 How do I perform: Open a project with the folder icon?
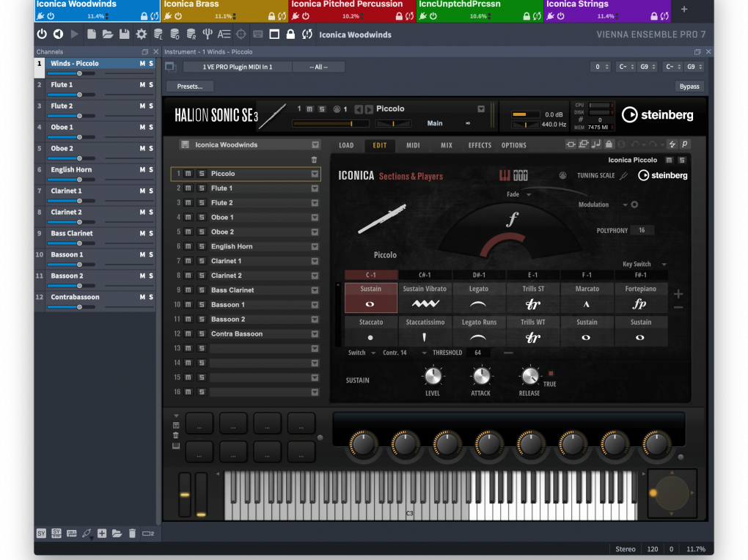(x=108, y=34)
